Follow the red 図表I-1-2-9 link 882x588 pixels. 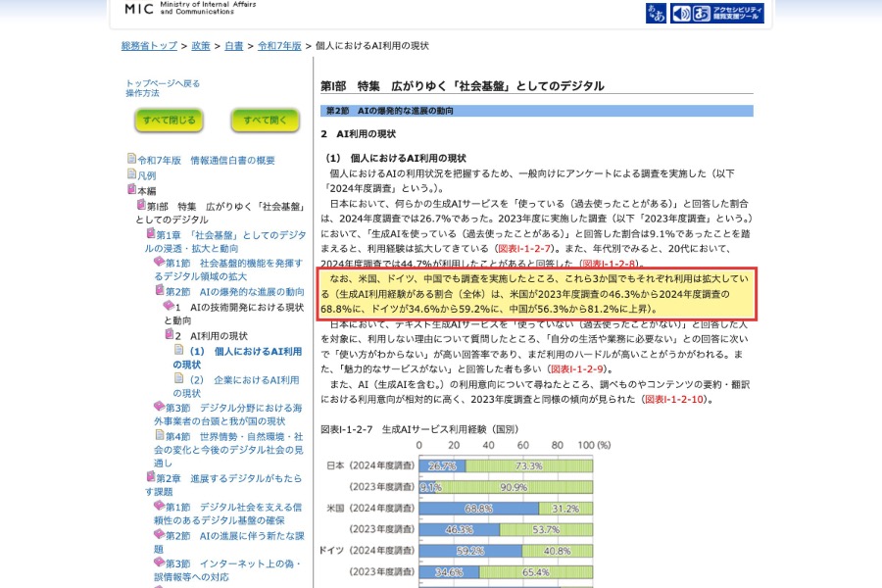click(x=577, y=369)
